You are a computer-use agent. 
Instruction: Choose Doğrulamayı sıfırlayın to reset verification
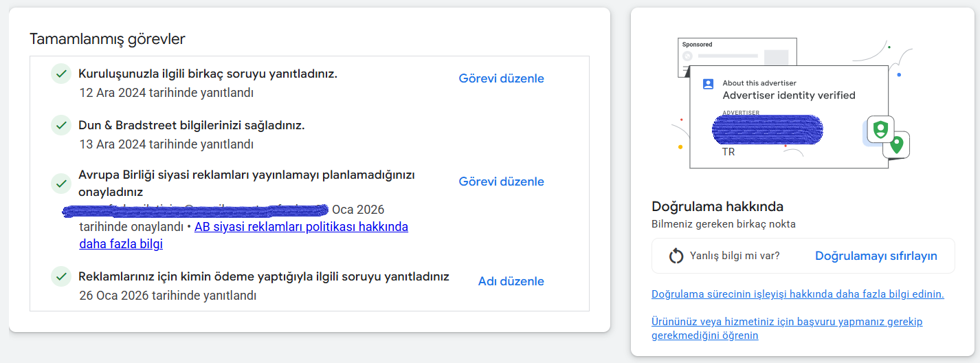click(x=876, y=256)
